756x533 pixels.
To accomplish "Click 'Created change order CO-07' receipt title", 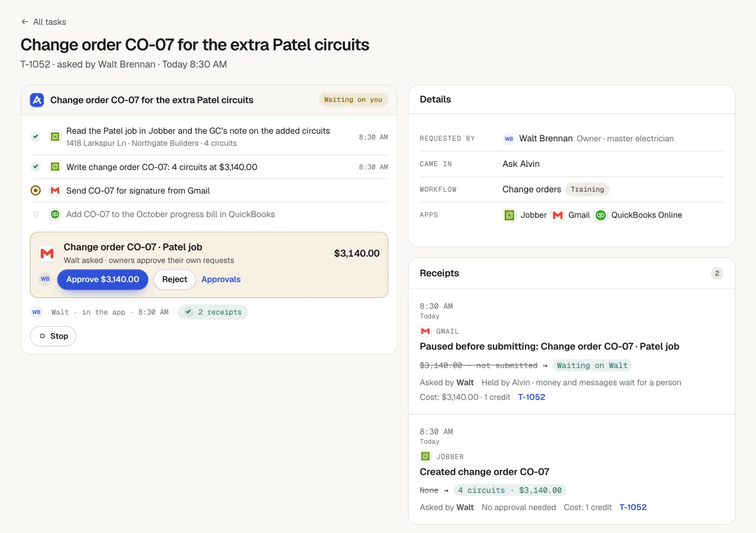I will tap(484, 472).
